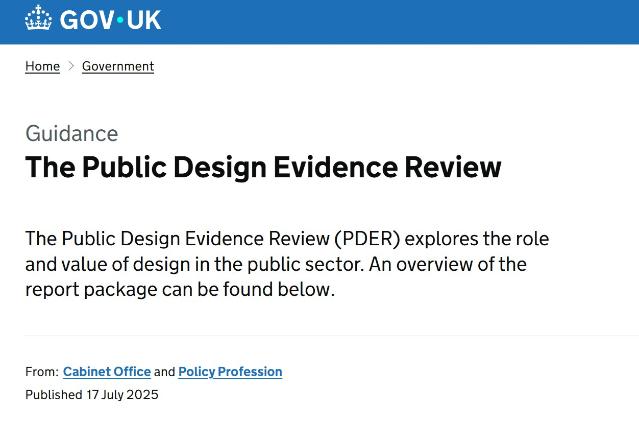The height and width of the screenshot is (443, 639).
Task: Click the teal dot in the GOV.UK logo
Action: pos(121,19)
